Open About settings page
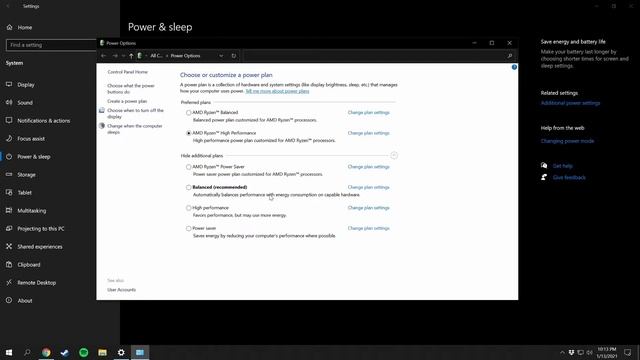Image resolution: width=640 pixels, height=360 pixels. [25, 300]
